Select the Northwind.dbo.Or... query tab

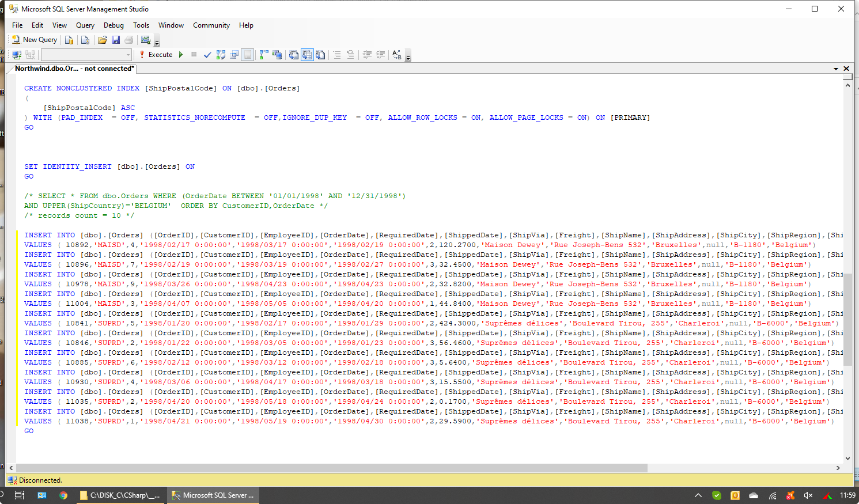tap(74, 69)
